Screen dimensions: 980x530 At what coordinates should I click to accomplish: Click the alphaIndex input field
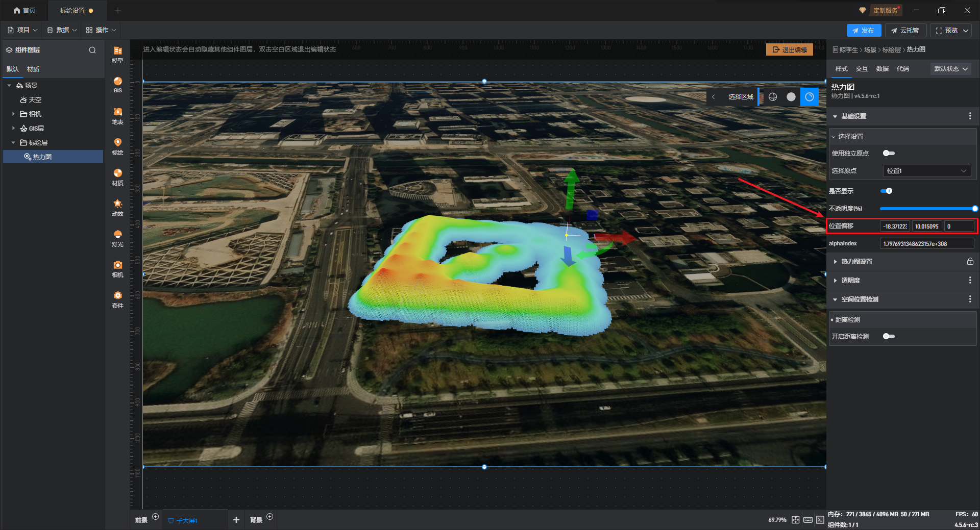(927, 244)
